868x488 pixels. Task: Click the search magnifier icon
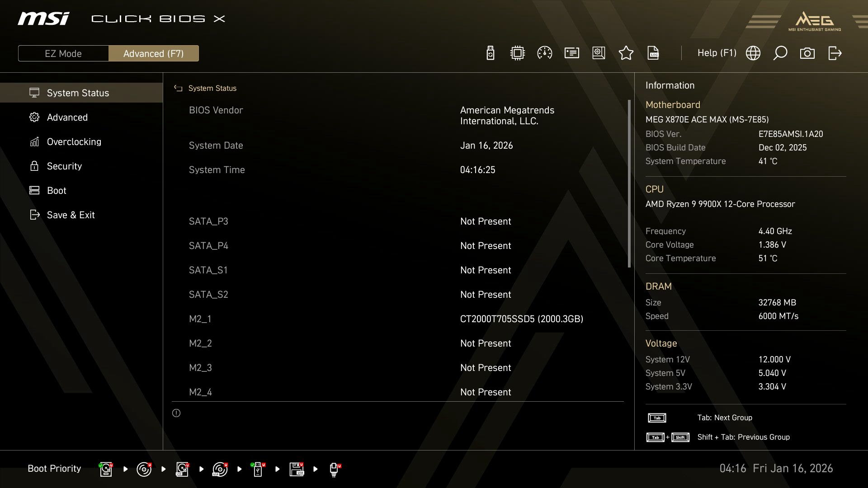(780, 53)
